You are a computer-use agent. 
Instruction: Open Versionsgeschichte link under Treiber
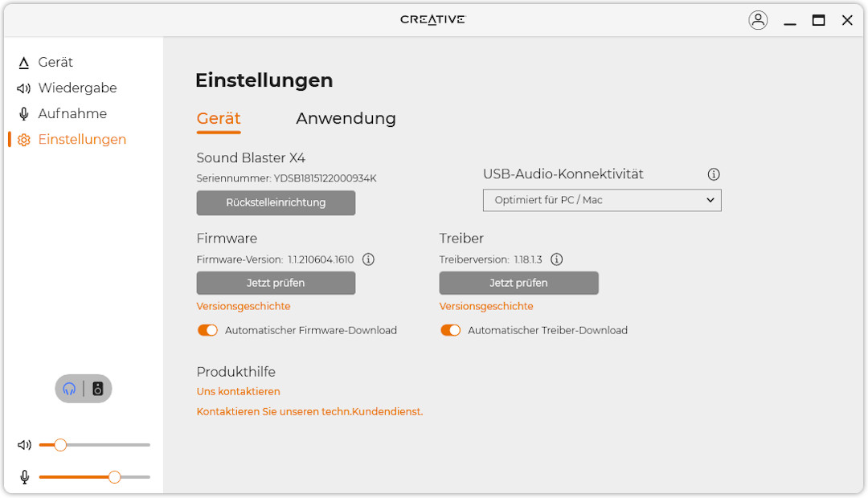pos(486,306)
